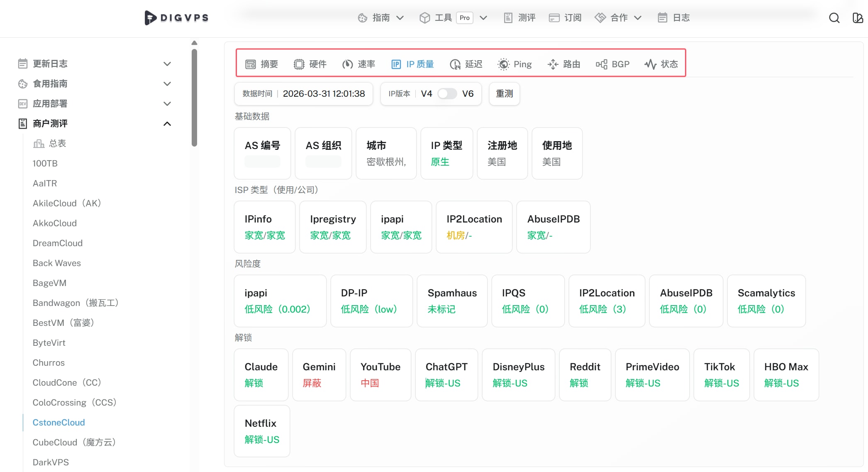Open the 状态 status tab
The image size is (868, 472).
[x=661, y=64]
